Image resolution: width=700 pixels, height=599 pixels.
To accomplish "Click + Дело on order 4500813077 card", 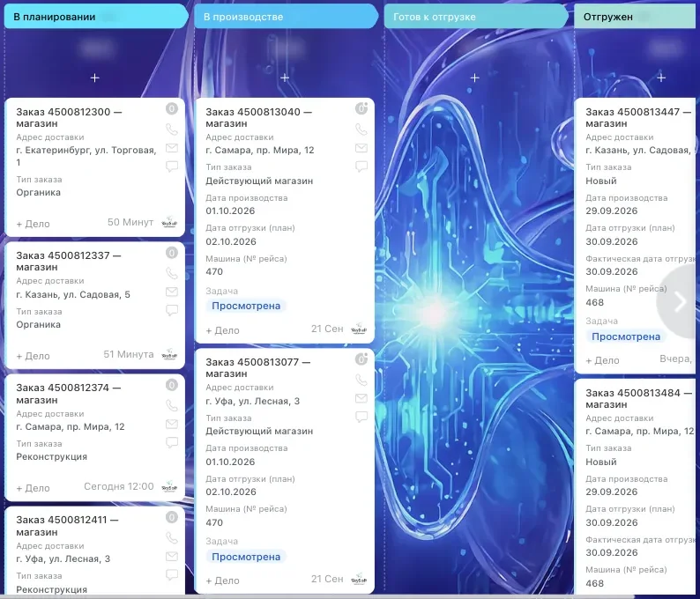I will (222, 581).
